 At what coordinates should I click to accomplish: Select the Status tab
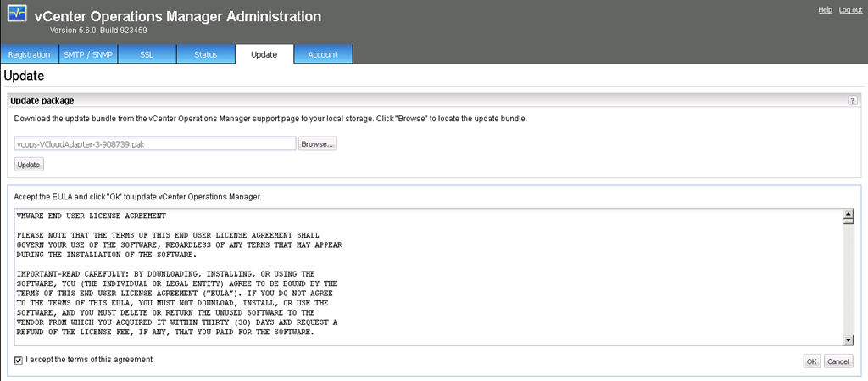coord(205,55)
